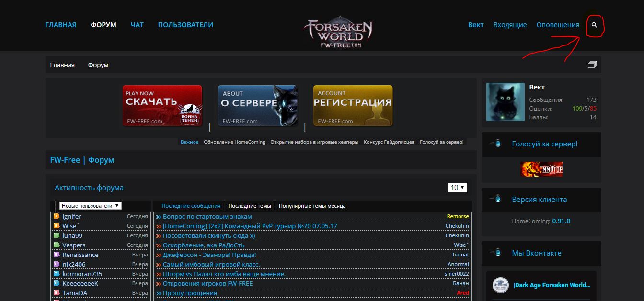
Task: Open |Dark Age Forsaken World... VK group link
Action: coord(552,285)
